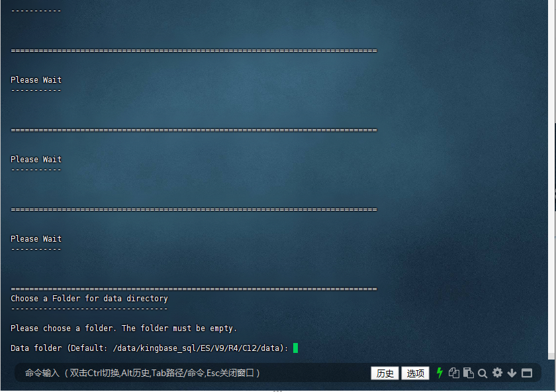Click the green terminal cursor block
This screenshot has height=392, width=556.
pyautogui.click(x=296, y=348)
